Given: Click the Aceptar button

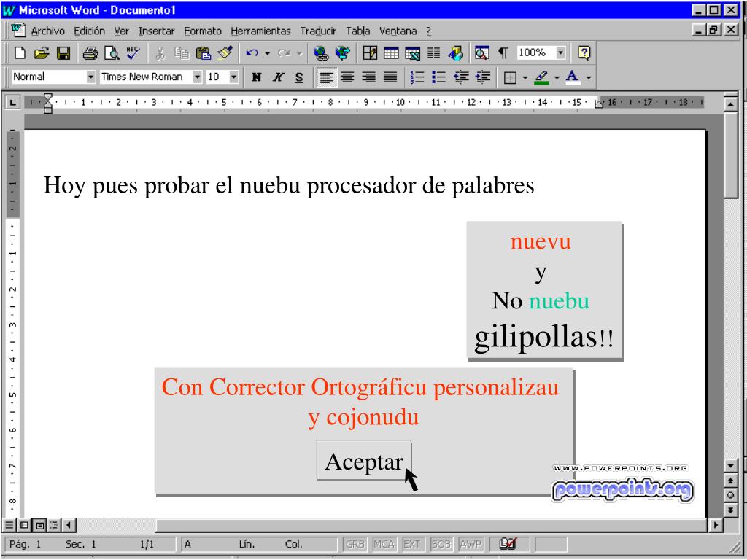Looking at the screenshot, I should coord(363,461).
